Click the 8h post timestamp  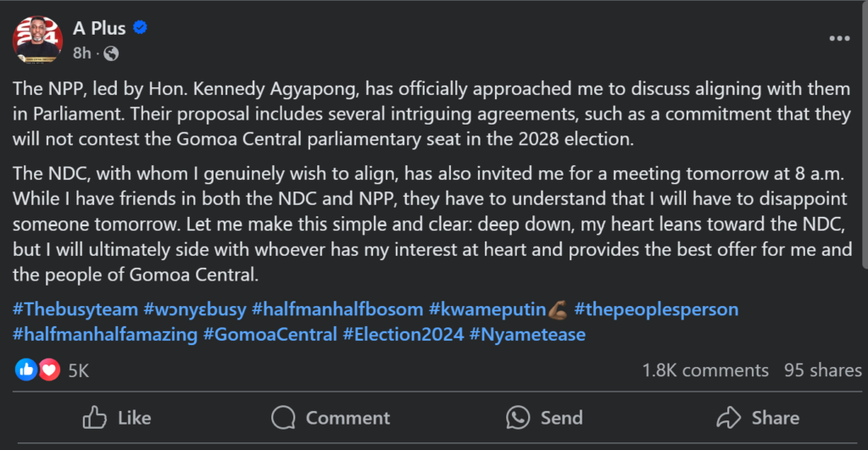(81, 53)
